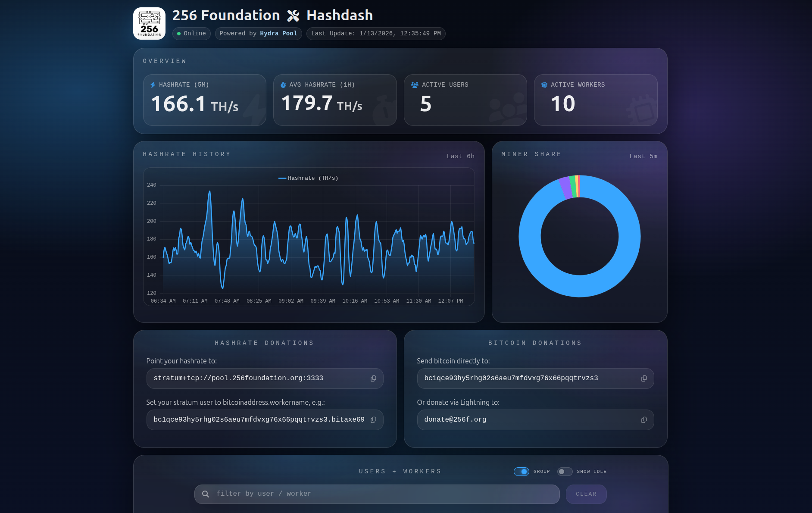Screen dimensions: 812x513
Task: Copy the bitcoin donation address
Action: (x=644, y=378)
